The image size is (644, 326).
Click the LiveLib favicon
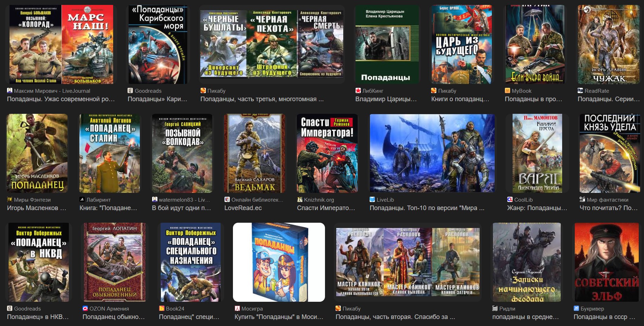(x=372, y=200)
